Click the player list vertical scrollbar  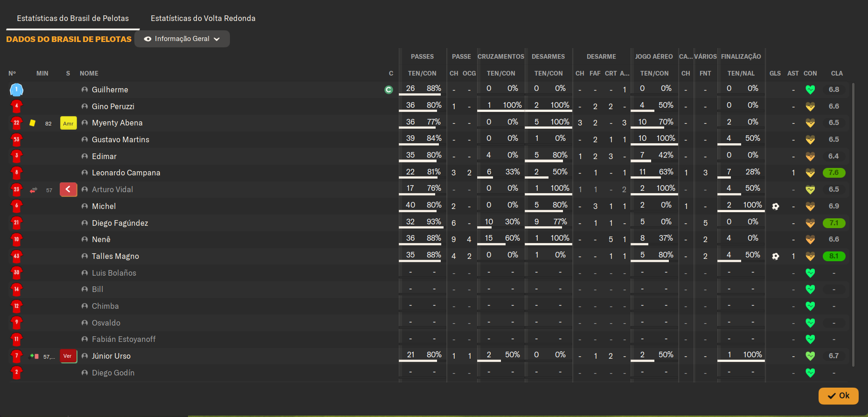tap(853, 224)
